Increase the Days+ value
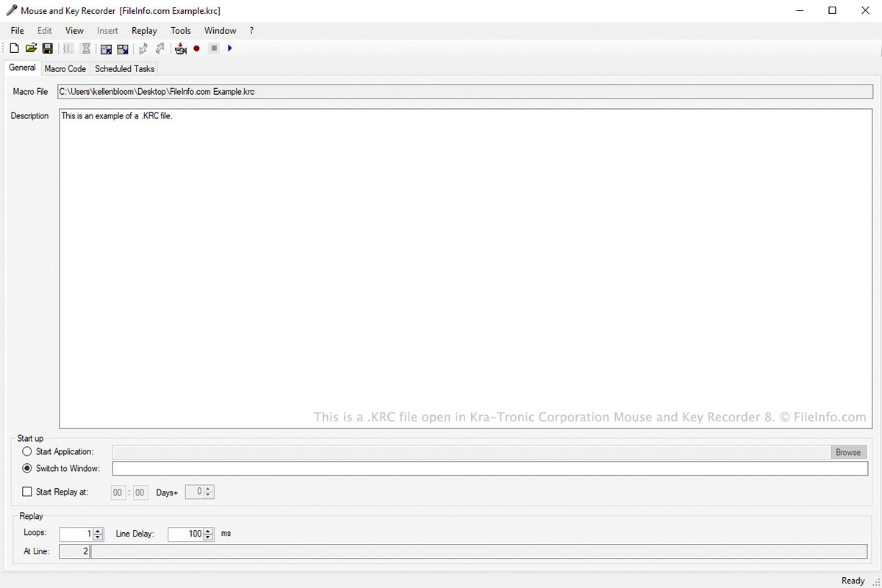 208,489
